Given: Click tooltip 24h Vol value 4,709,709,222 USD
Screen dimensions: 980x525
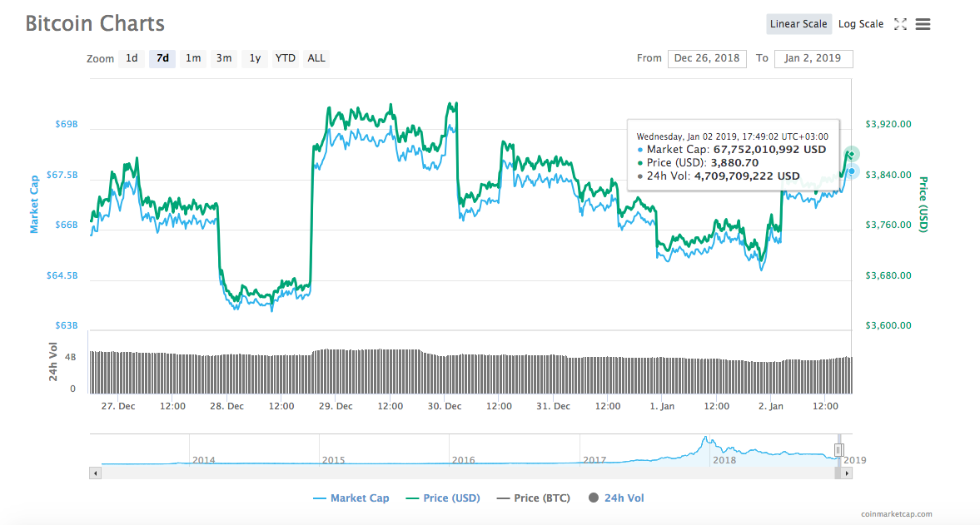Looking at the screenshot, I should point(747,176).
